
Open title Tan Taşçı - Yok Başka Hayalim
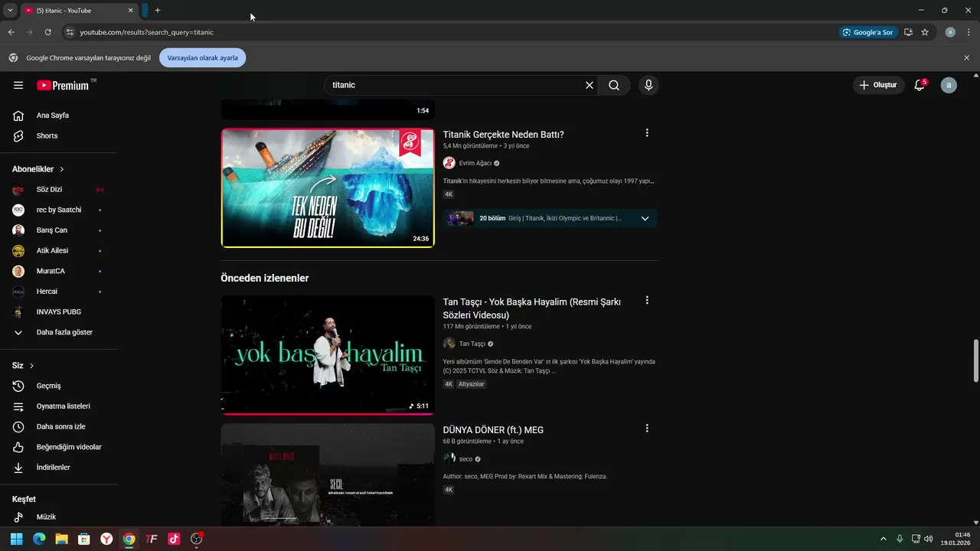tap(532, 308)
